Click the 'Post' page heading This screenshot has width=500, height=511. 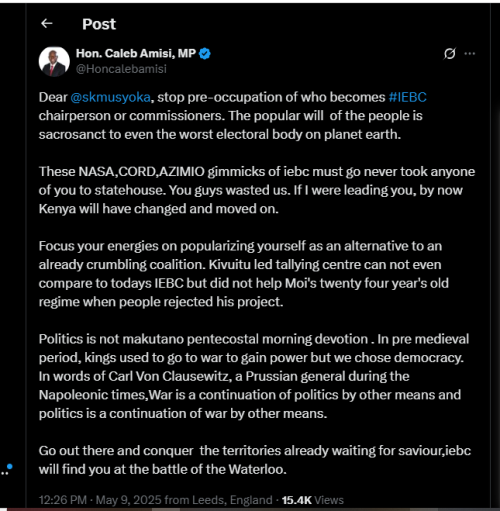click(x=99, y=24)
